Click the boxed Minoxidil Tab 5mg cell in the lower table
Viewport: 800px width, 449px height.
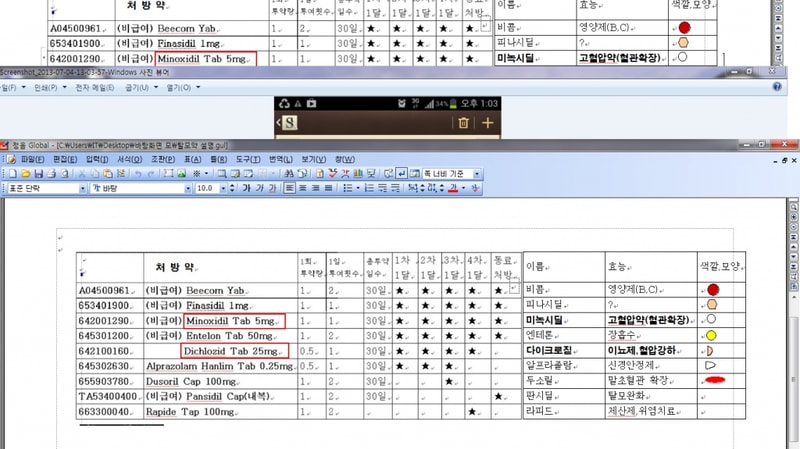tap(234, 321)
